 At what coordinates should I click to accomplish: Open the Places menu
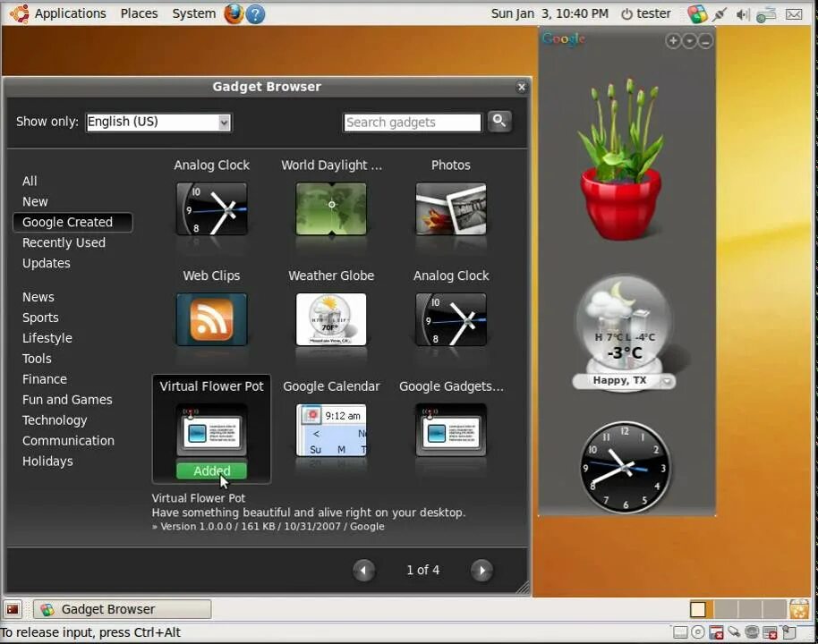pyautogui.click(x=139, y=13)
